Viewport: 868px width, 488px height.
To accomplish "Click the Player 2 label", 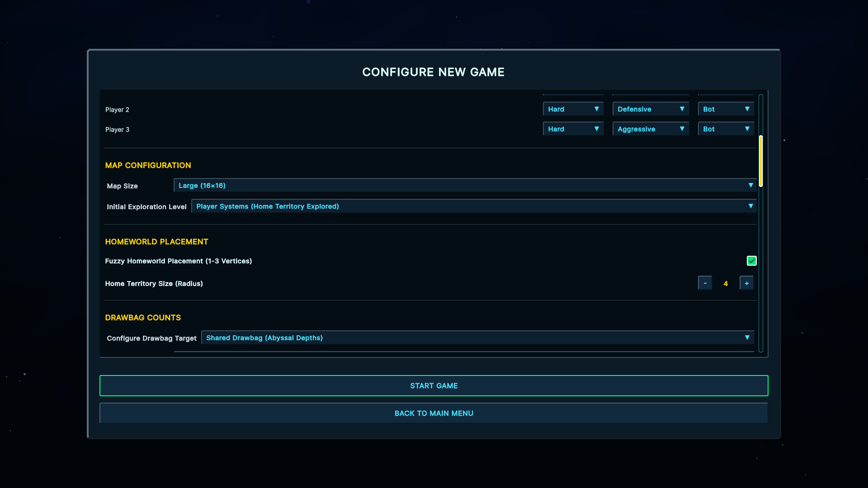I will 117,109.
